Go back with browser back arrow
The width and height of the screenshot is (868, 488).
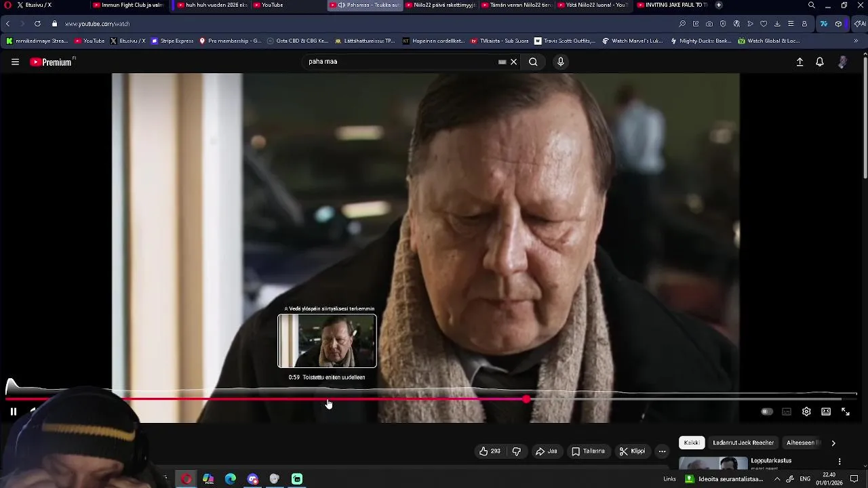[x=7, y=24]
